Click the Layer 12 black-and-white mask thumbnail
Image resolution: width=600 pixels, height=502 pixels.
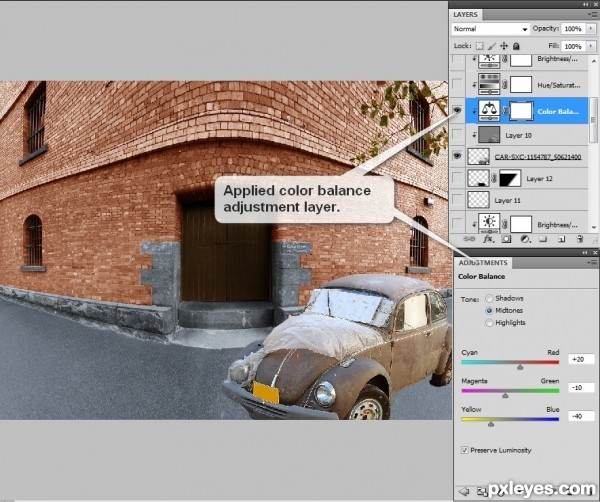(510, 178)
